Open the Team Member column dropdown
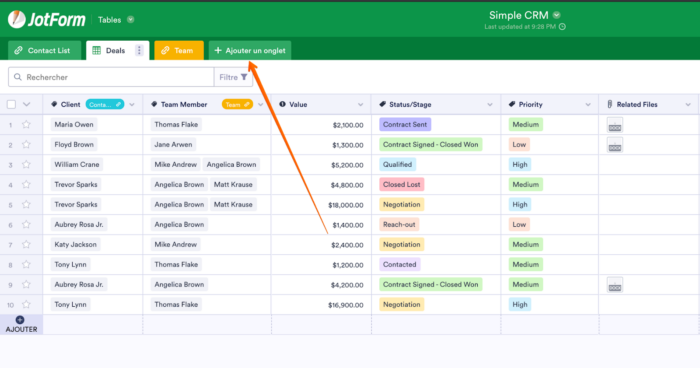Screen dimensions: 700x368 (x=261, y=105)
